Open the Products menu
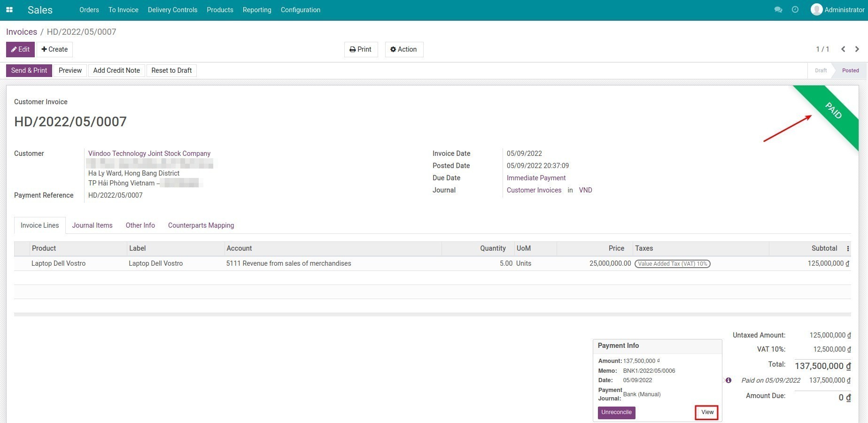Screen dimensions: 868x423 click(220, 10)
